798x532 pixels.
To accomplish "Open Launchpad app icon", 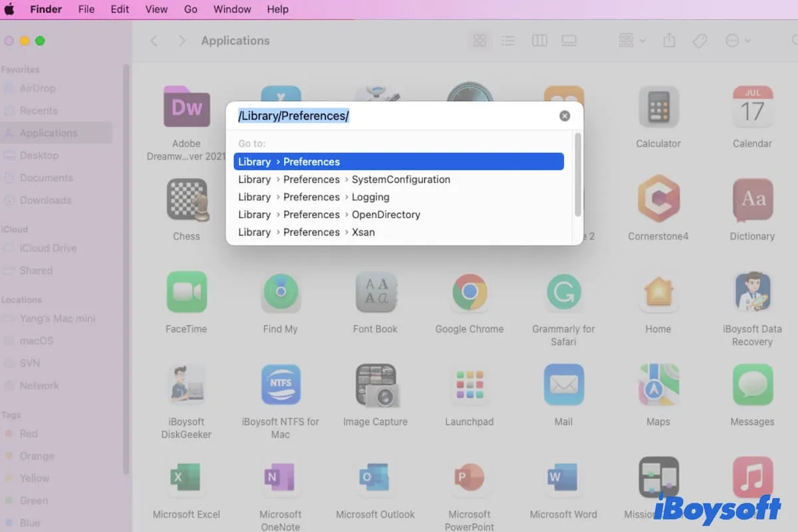I will click(469, 384).
